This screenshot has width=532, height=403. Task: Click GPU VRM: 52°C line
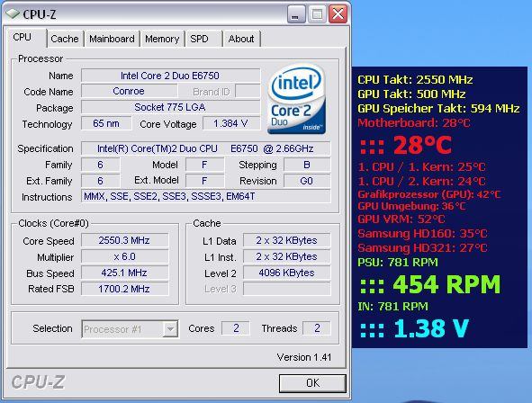click(x=401, y=219)
